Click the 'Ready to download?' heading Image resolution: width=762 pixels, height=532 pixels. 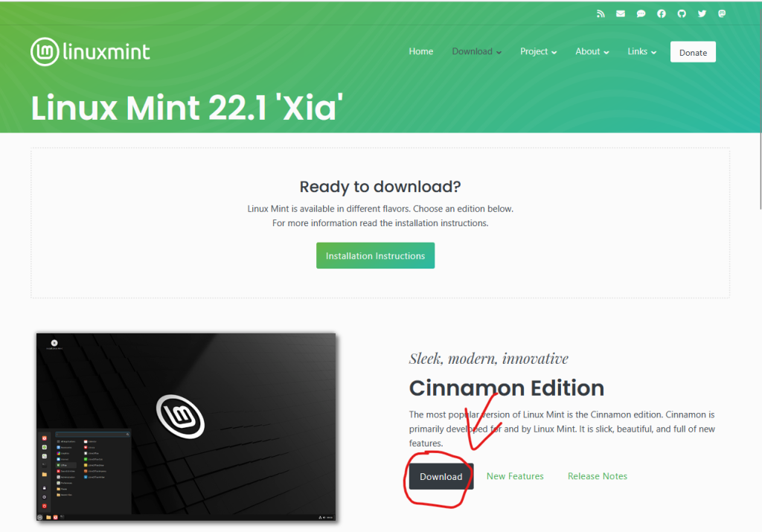point(380,187)
